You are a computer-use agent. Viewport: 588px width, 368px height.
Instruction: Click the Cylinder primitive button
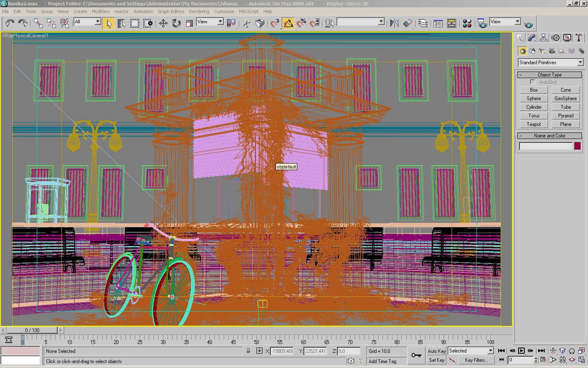click(x=534, y=107)
